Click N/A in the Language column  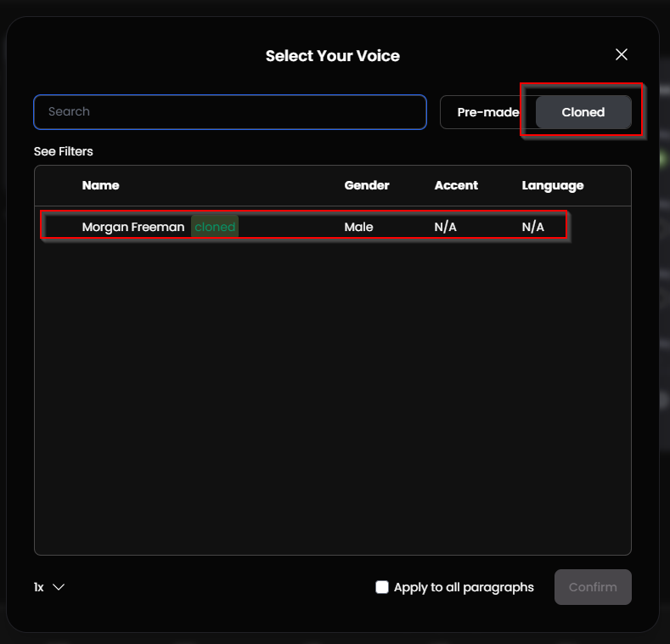[533, 227]
